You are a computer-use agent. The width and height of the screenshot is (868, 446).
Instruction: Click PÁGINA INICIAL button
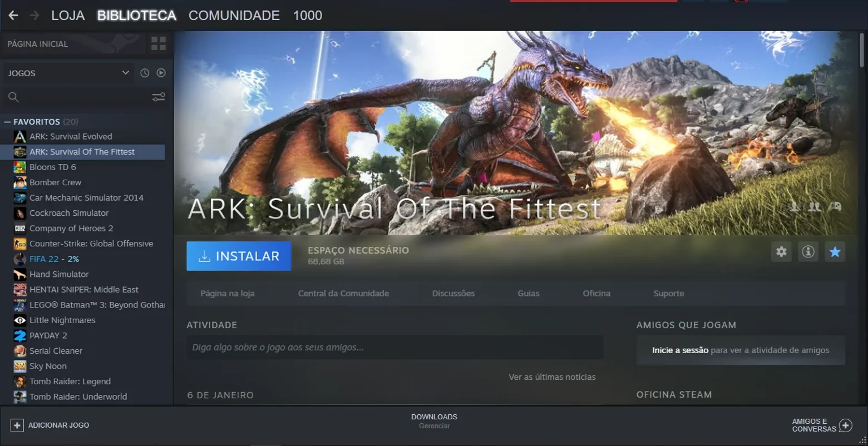pyautogui.click(x=74, y=44)
